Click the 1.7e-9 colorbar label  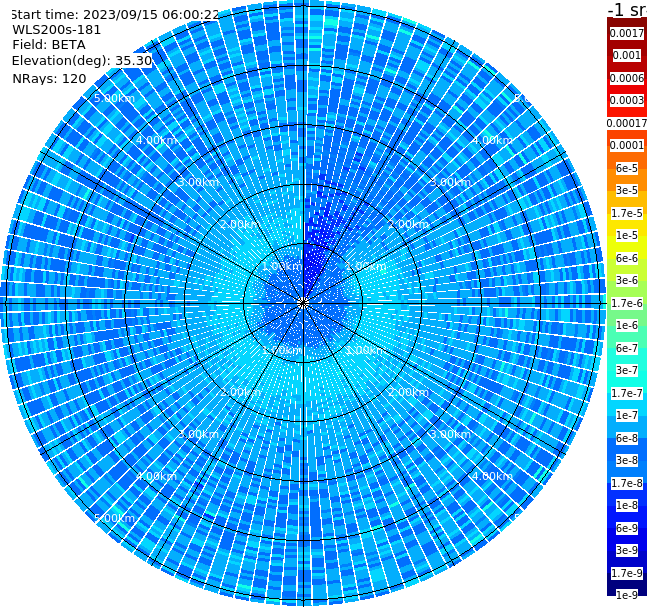pyautogui.click(x=627, y=573)
